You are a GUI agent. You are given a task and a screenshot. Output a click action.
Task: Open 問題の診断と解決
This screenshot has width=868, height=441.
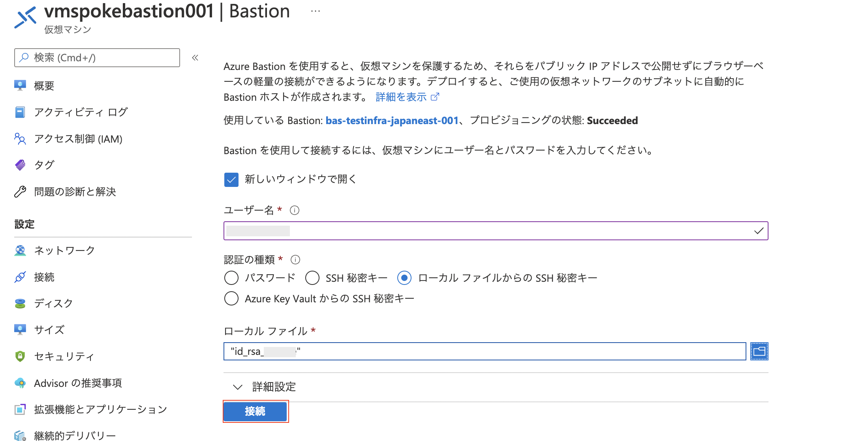75,192
